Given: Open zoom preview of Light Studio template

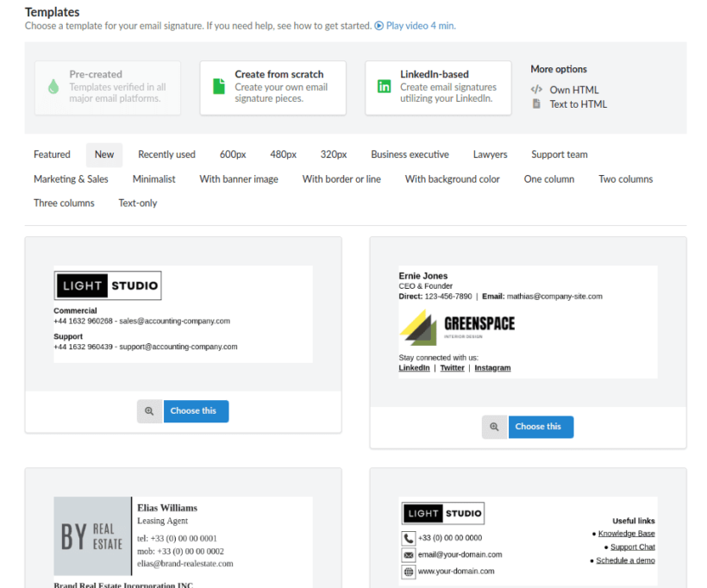Looking at the screenshot, I should pos(149,411).
